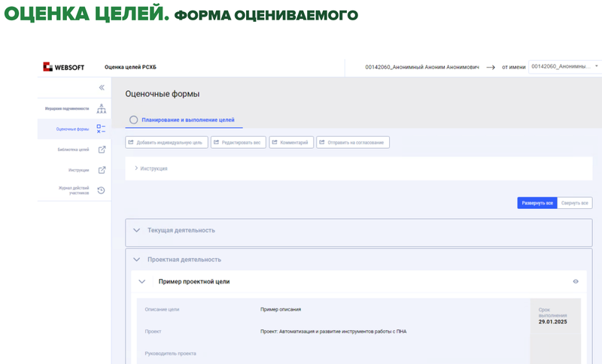Open Библиотека целей external link icon

click(x=102, y=150)
